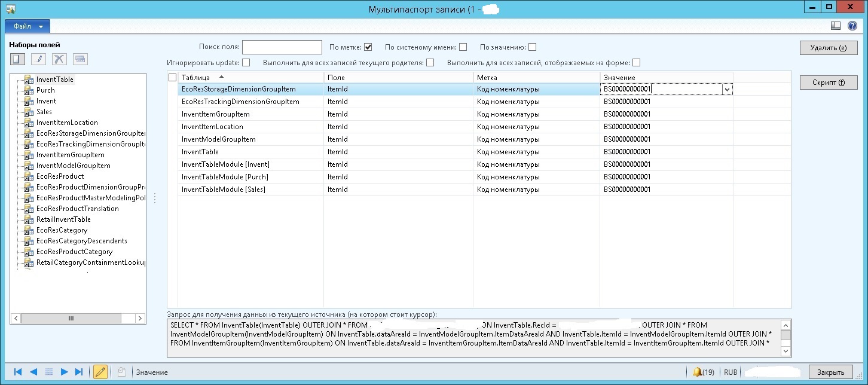
Task: Open the Файл menu
Action: [x=27, y=26]
